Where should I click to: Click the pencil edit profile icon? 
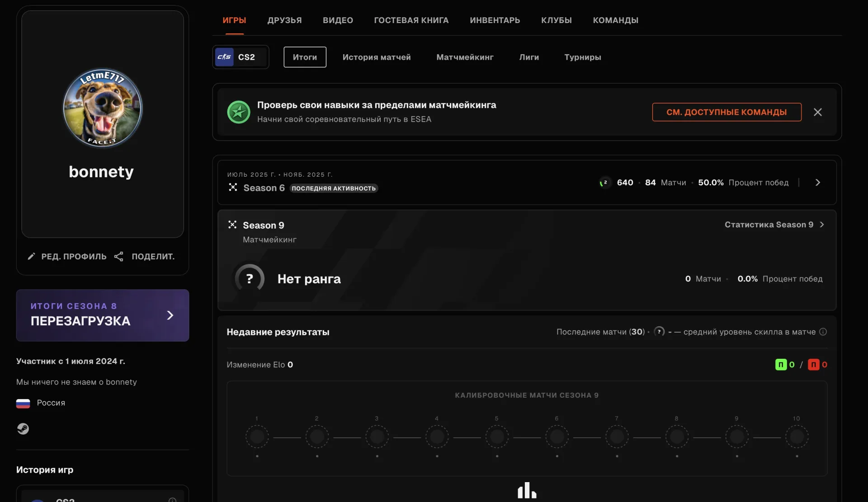click(31, 257)
